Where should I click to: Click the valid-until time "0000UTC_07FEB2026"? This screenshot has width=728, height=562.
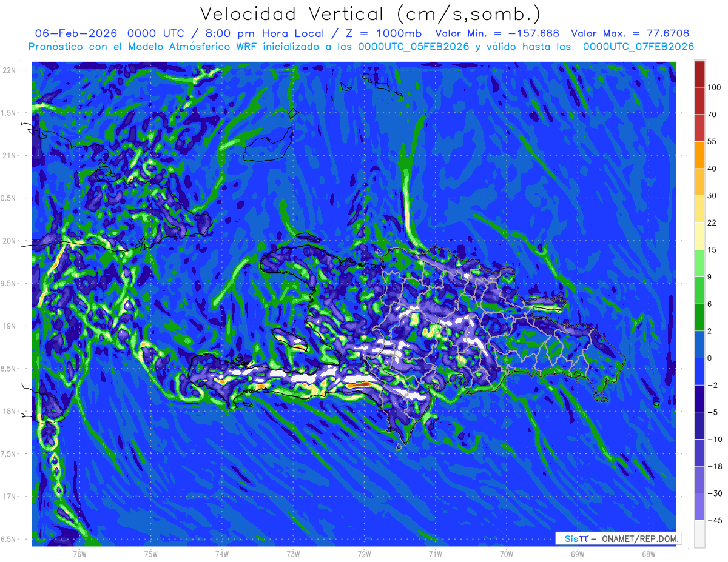coord(639,47)
